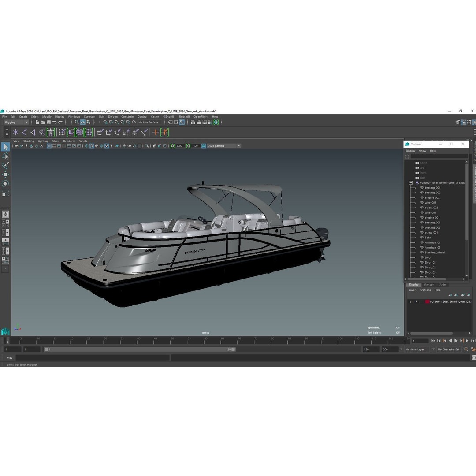Click the playback range slider bar

[x=140, y=350]
